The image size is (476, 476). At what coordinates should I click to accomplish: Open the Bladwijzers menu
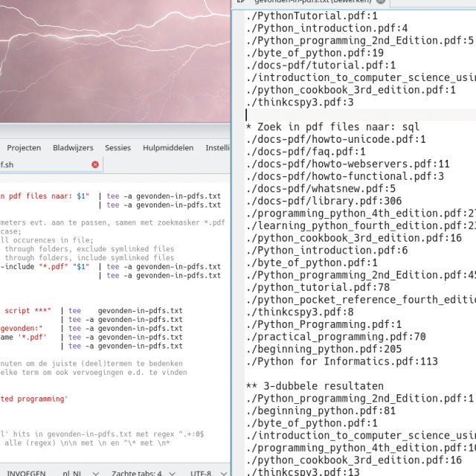pyautogui.click(x=73, y=148)
